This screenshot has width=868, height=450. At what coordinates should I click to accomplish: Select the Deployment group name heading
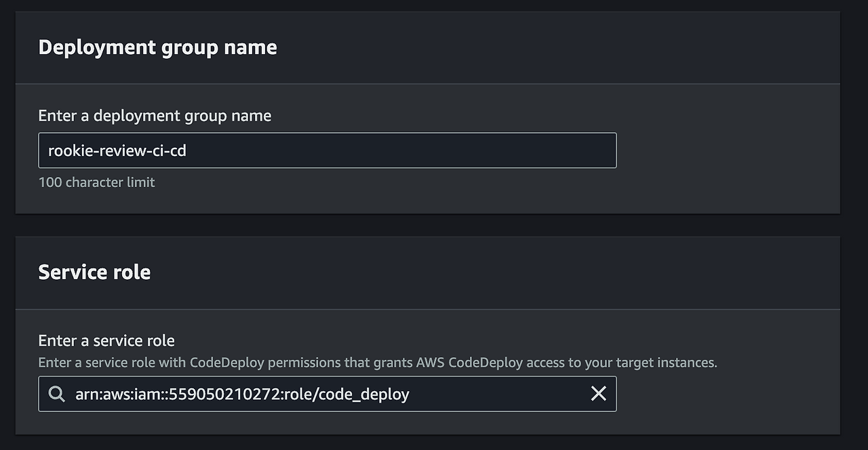pos(157,47)
